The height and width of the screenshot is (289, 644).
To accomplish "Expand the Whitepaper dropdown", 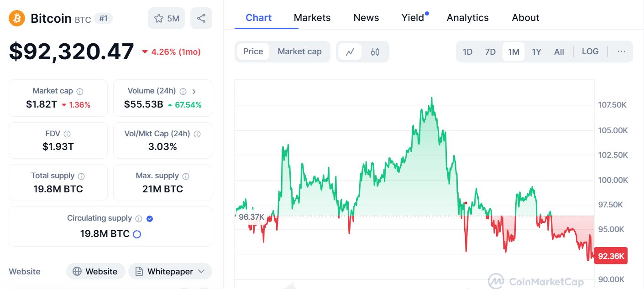I will coord(201,272).
